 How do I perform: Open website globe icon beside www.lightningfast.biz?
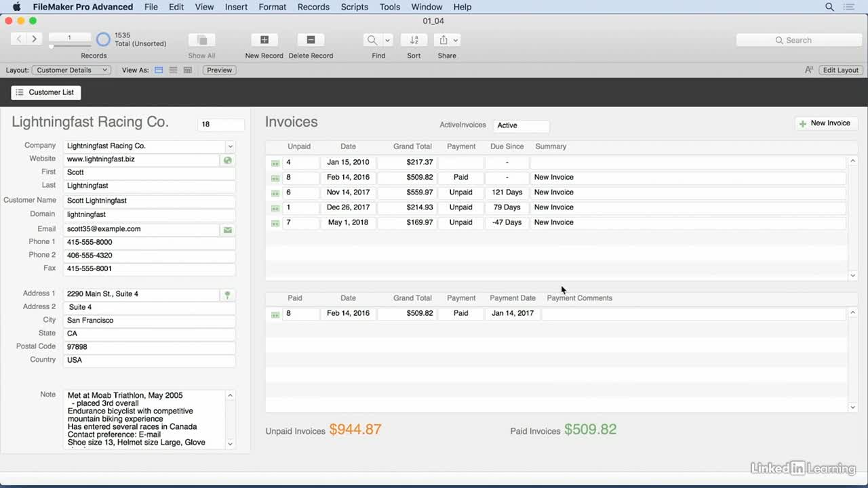[x=228, y=160]
